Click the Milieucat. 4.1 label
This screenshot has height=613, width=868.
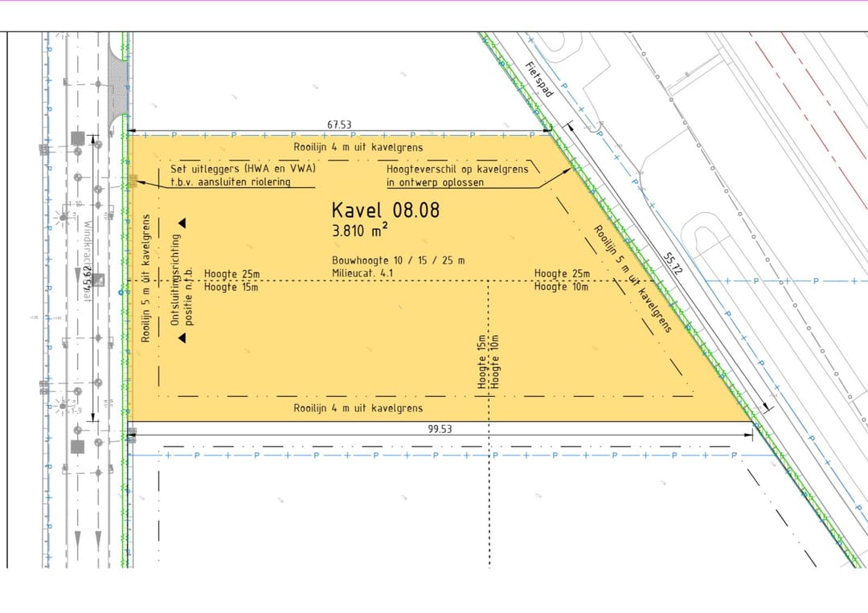tap(366, 272)
